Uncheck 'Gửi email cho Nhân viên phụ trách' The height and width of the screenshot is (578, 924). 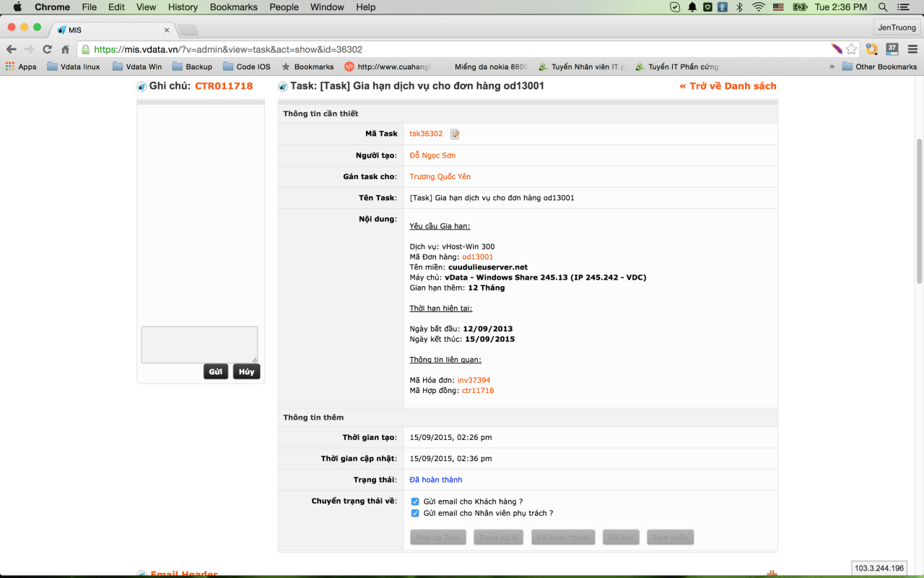click(415, 513)
